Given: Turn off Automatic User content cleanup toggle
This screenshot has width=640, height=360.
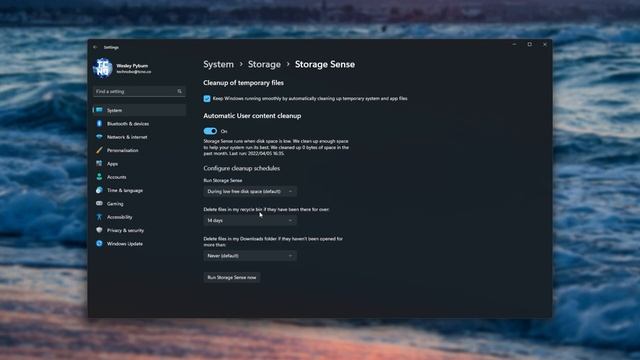Looking at the screenshot, I should point(210,131).
